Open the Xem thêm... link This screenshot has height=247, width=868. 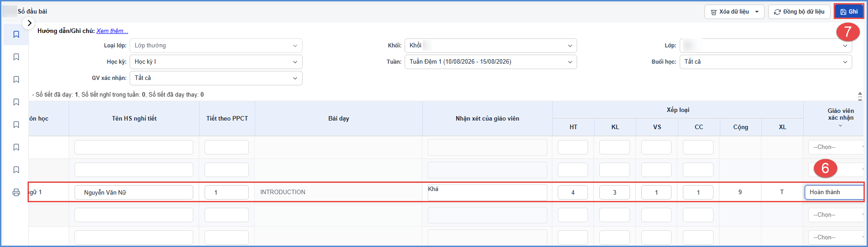click(112, 31)
